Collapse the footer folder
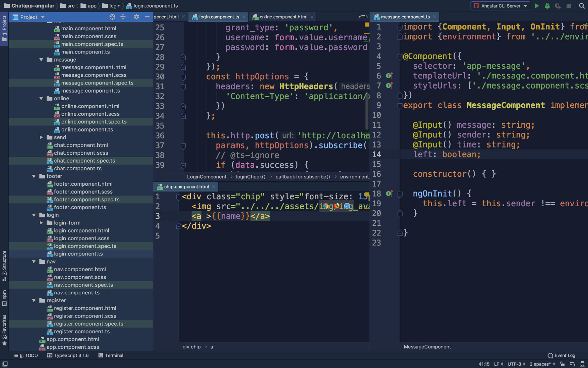Image resolution: width=588 pixels, height=368 pixels. pyautogui.click(x=34, y=176)
